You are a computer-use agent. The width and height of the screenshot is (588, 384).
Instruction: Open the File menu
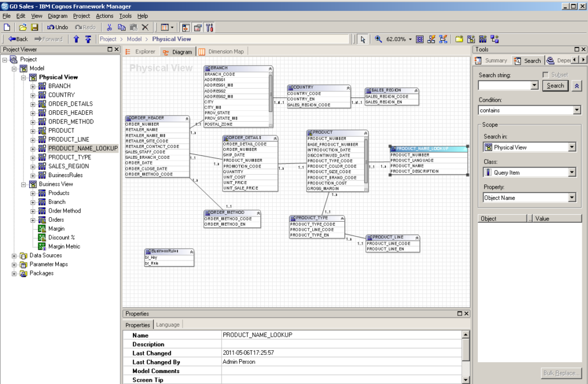click(6, 16)
